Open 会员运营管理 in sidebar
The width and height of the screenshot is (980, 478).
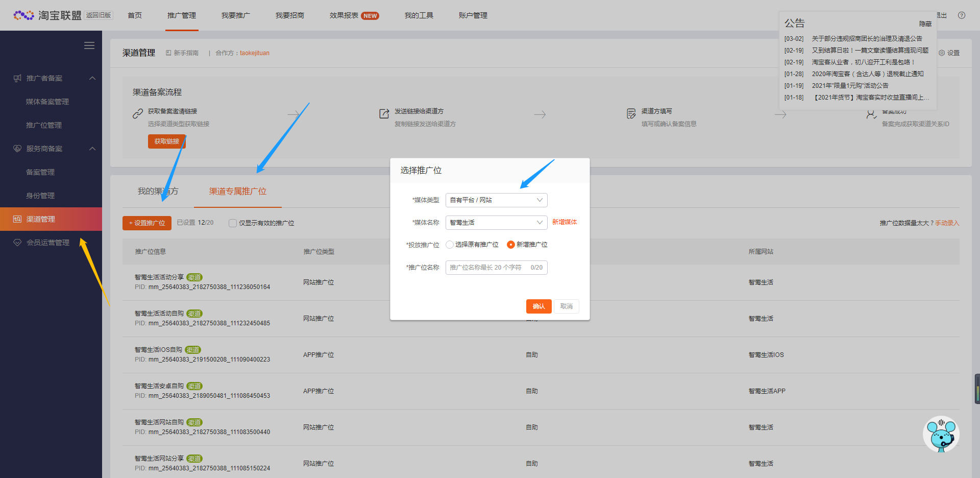pyautogui.click(x=48, y=243)
